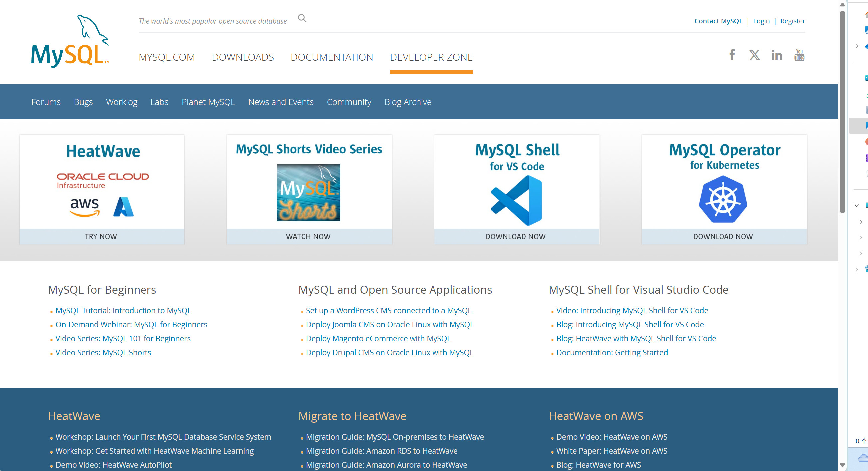868x471 pixels.
Task: Click the search magnifier icon
Action: pos(302,18)
